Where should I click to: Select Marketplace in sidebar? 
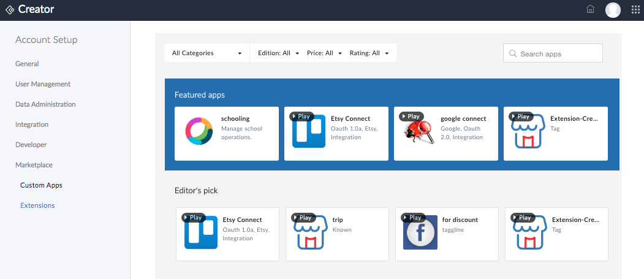pyautogui.click(x=34, y=165)
